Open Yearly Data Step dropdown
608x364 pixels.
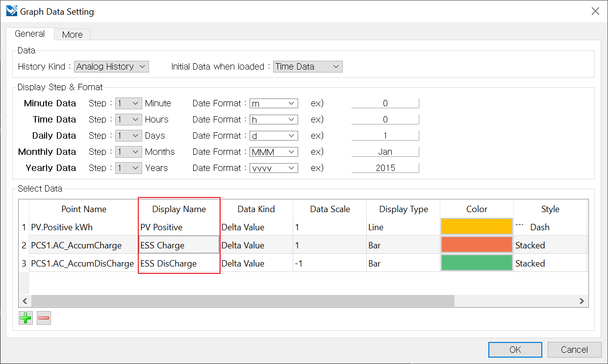tap(128, 168)
